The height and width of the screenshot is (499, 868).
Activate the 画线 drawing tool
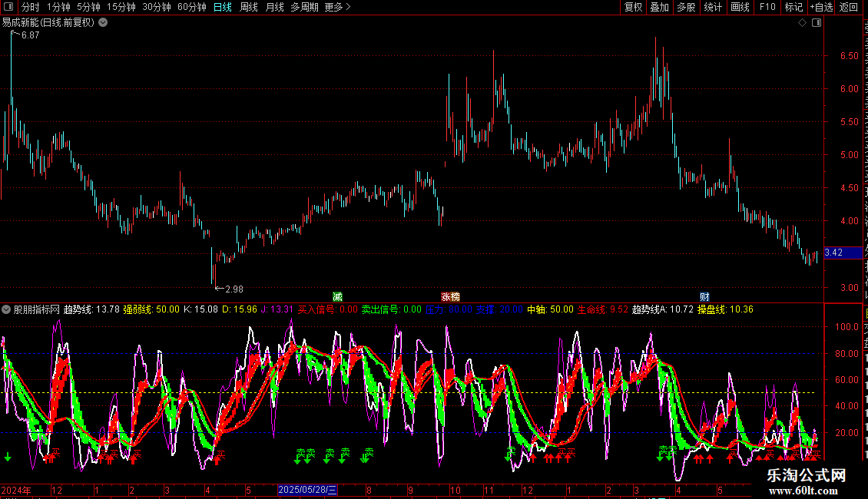740,7
